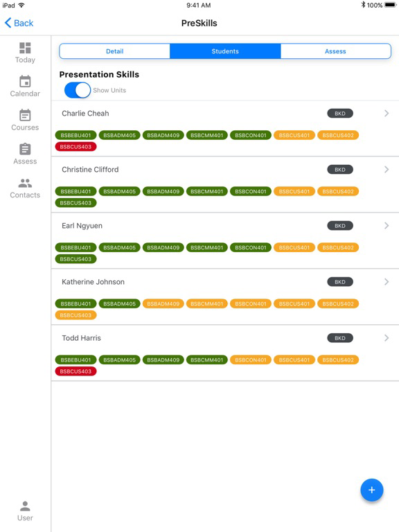Viewport: 399px width, 532px height.
Task: Tap Charlie Cheah's orange BSBCUS401 unit tag
Action: [x=294, y=135]
